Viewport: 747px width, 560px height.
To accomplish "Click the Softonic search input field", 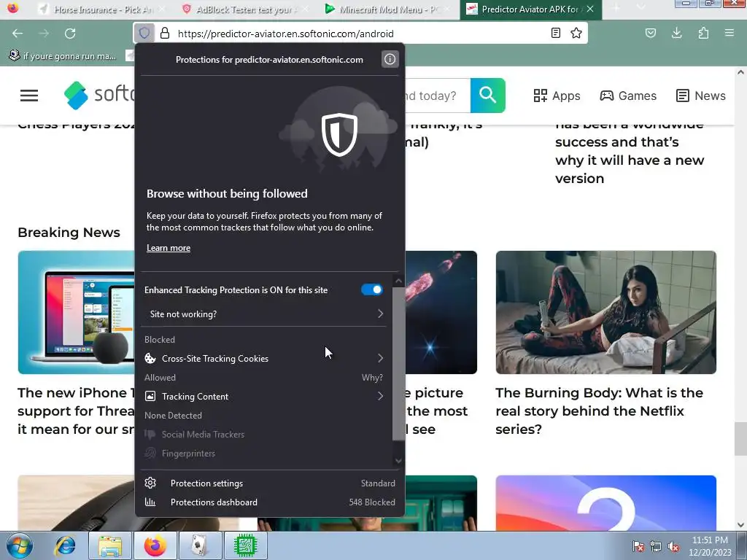I will (x=438, y=96).
